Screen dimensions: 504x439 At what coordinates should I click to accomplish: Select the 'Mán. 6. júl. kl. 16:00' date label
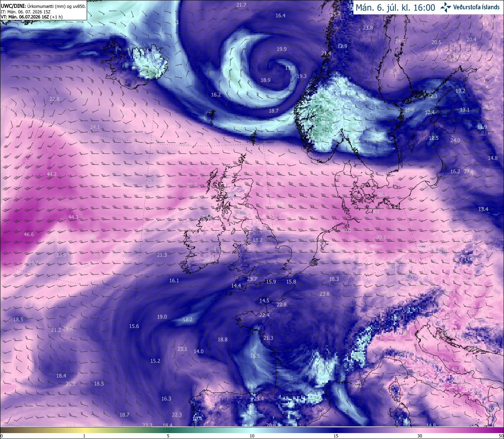tap(395, 7)
